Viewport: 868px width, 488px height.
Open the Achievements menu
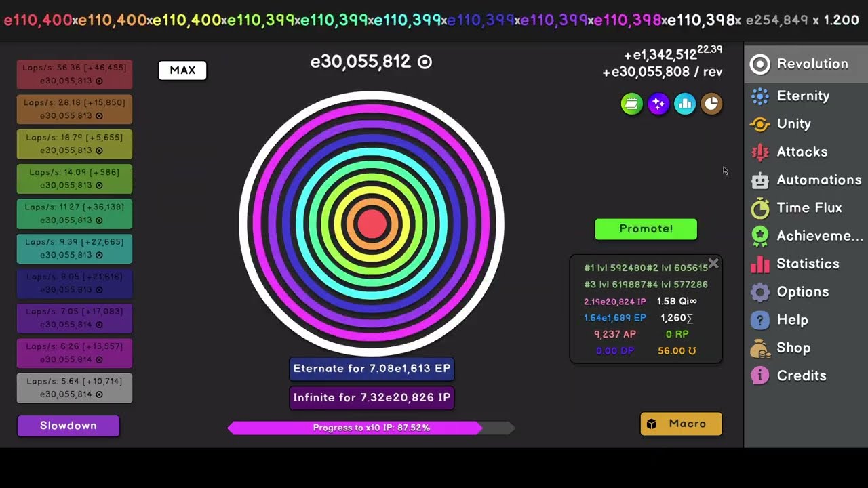[806, 236]
